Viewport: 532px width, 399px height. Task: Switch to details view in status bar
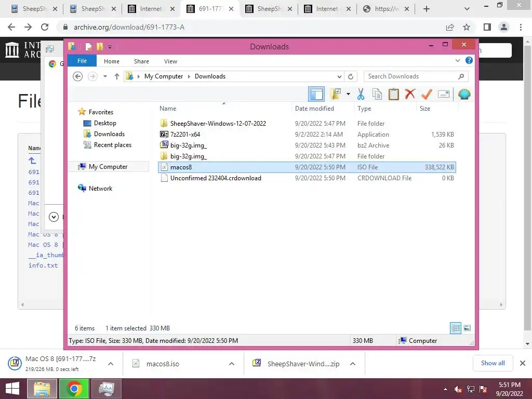click(456, 328)
